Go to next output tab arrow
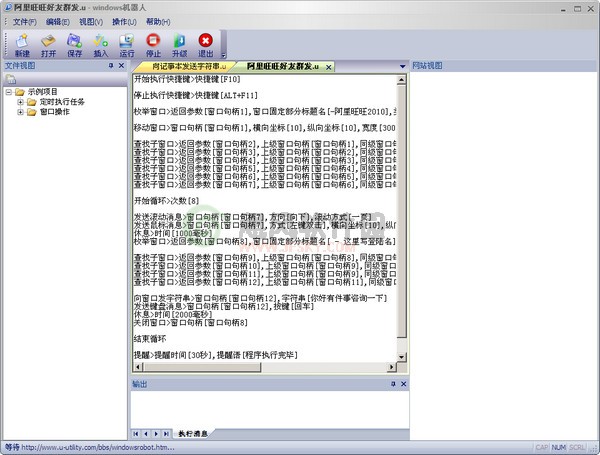 point(156,434)
